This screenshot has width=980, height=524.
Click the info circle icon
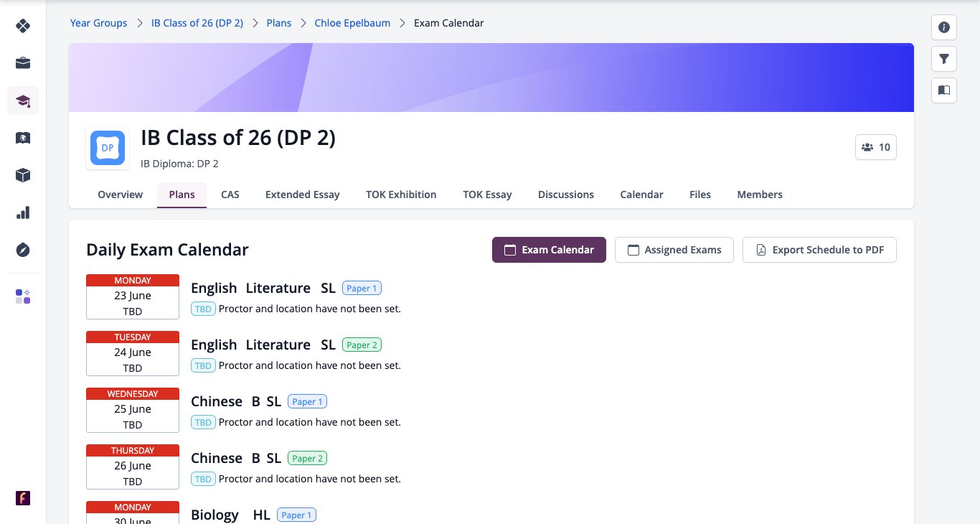click(944, 27)
